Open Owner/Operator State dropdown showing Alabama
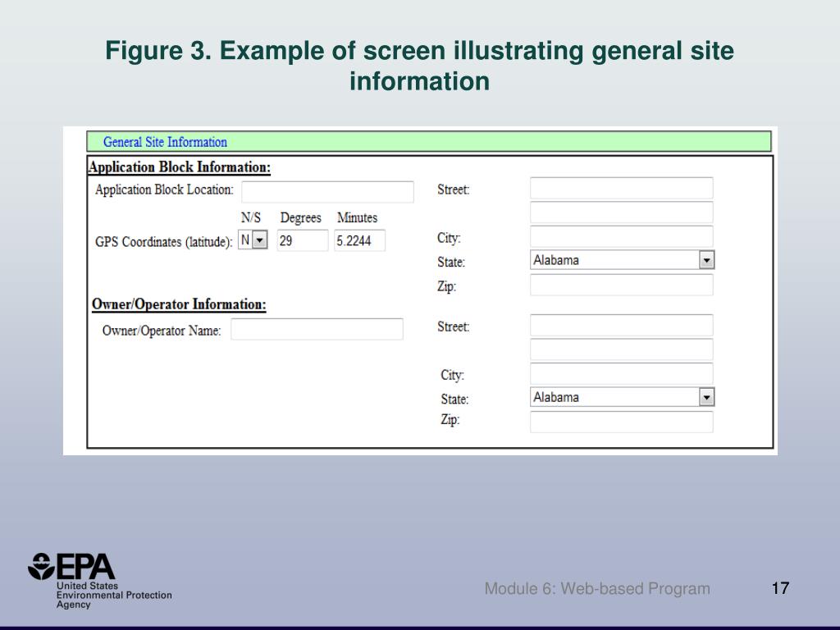840x630 pixels. (x=622, y=397)
